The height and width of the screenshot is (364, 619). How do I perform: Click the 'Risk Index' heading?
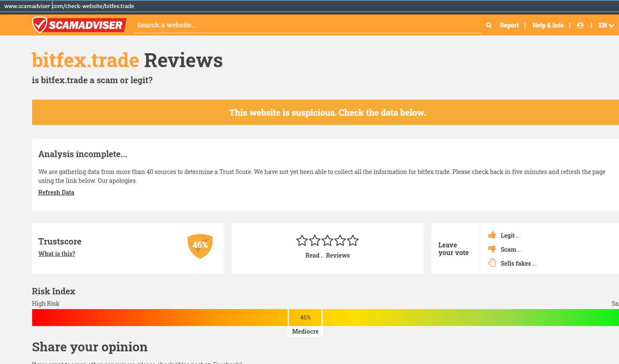54,291
